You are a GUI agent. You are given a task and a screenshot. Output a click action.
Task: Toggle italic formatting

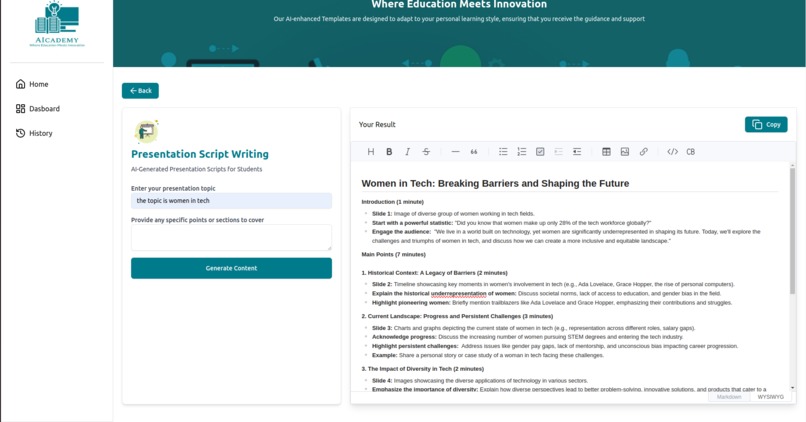pos(408,152)
